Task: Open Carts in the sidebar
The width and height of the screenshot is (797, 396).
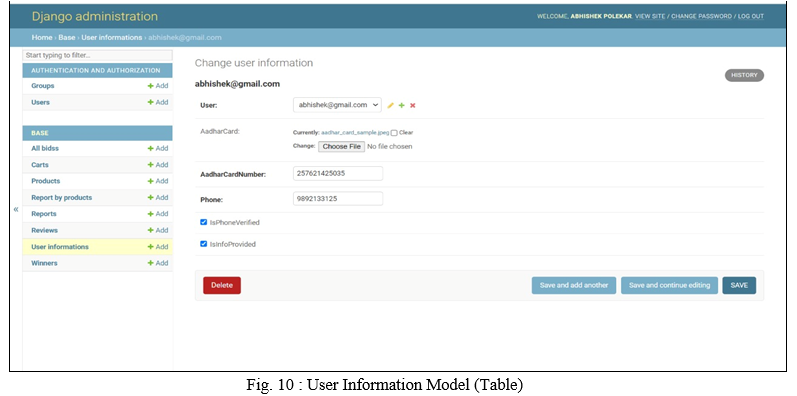Action: pos(40,165)
